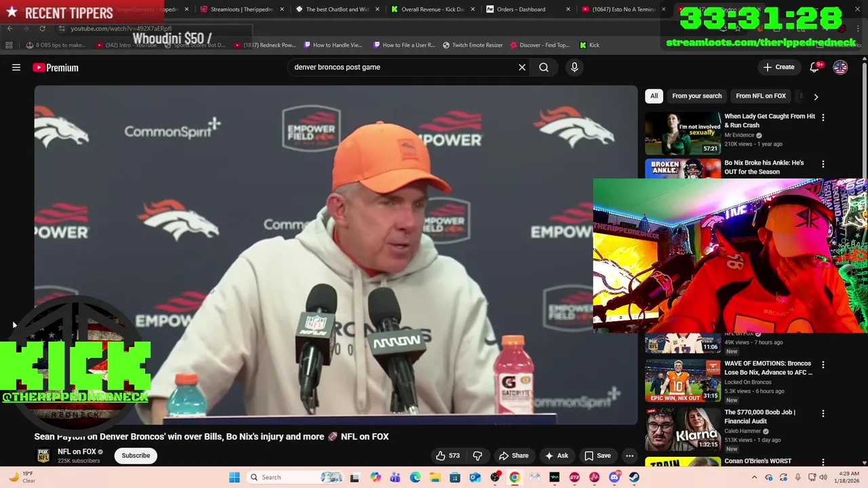Open the volume icon in system tray
Image resolution: width=868 pixels, height=488 pixels.
pyautogui.click(x=823, y=477)
